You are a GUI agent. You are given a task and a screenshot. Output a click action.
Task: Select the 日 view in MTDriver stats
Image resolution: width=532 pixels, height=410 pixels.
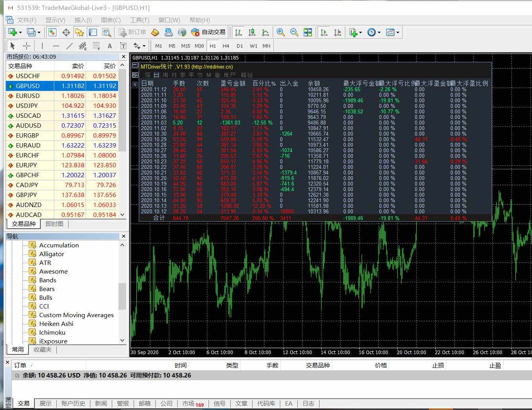tap(156, 75)
